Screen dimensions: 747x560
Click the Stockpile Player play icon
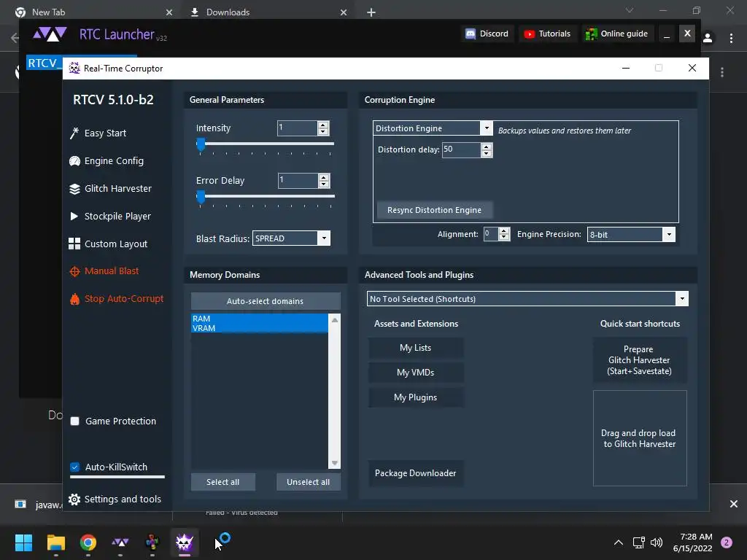74,216
